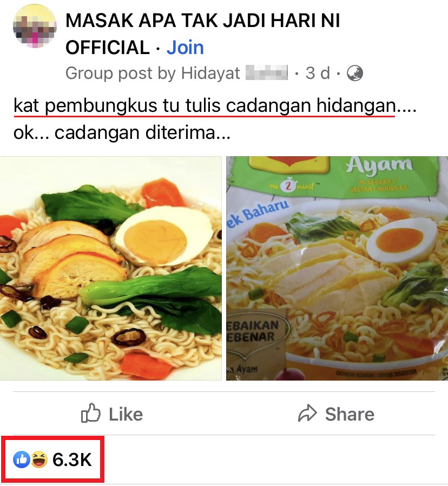
Task: Click the public globe privacy icon
Action: point(354,74)
